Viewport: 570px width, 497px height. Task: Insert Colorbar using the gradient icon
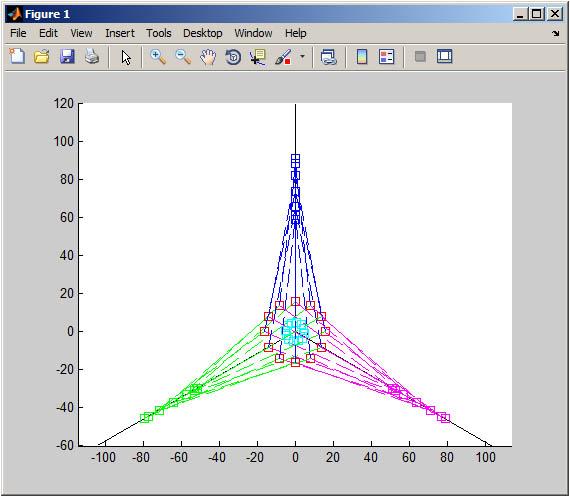pyautogui.click(x=362, y=57)
